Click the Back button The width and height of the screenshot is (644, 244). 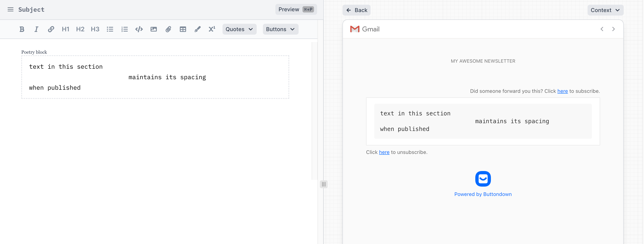point(357,10)
